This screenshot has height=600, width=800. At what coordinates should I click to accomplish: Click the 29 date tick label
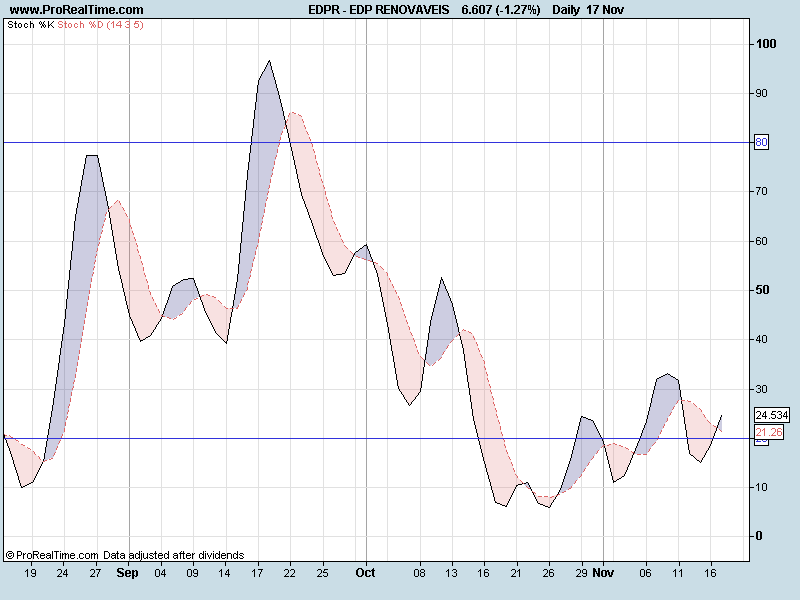click(581, 573)
